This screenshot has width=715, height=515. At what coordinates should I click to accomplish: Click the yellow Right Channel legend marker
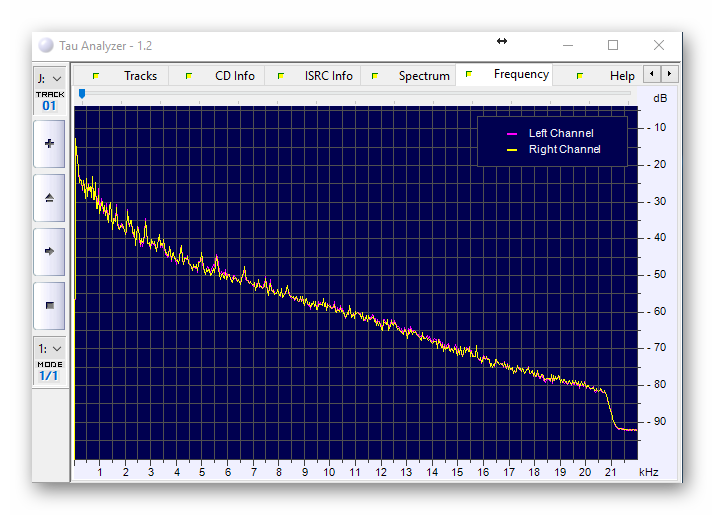[x=512, y=150]
